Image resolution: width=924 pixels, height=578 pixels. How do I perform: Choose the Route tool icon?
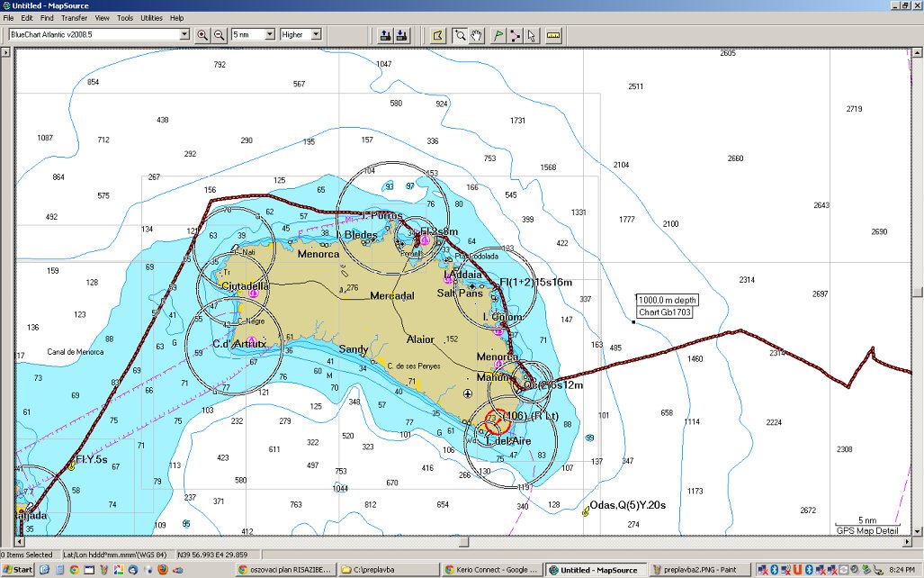click(x=515, y=35)
